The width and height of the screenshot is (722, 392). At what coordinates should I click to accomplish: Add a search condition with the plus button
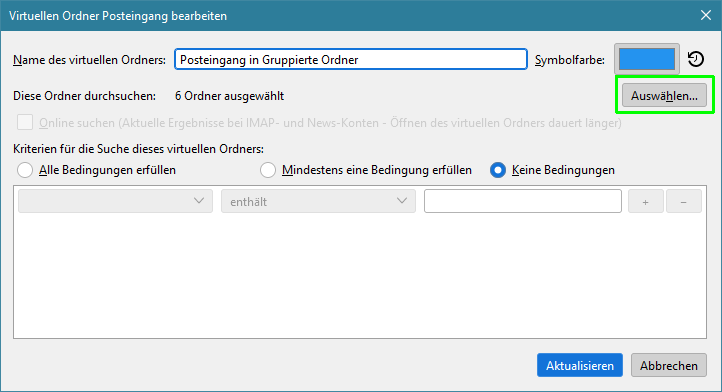pyautogui.click(x=646, y=201)
